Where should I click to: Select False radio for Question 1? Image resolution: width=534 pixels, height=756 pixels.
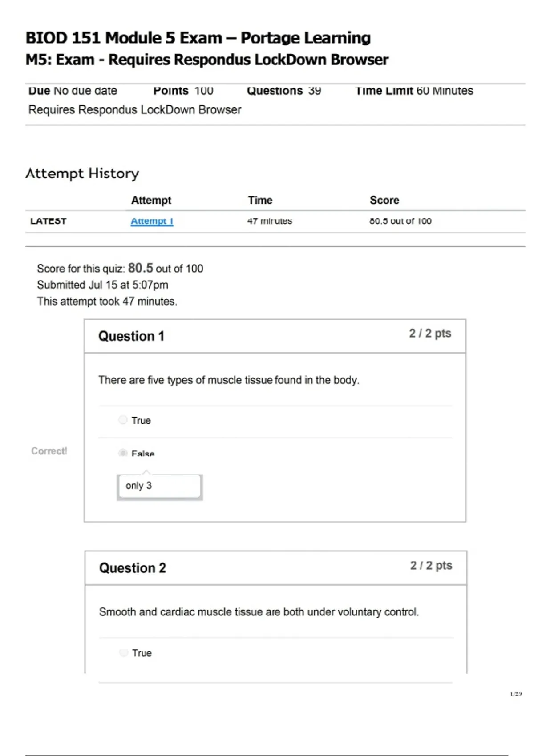(x=123, y=453)
